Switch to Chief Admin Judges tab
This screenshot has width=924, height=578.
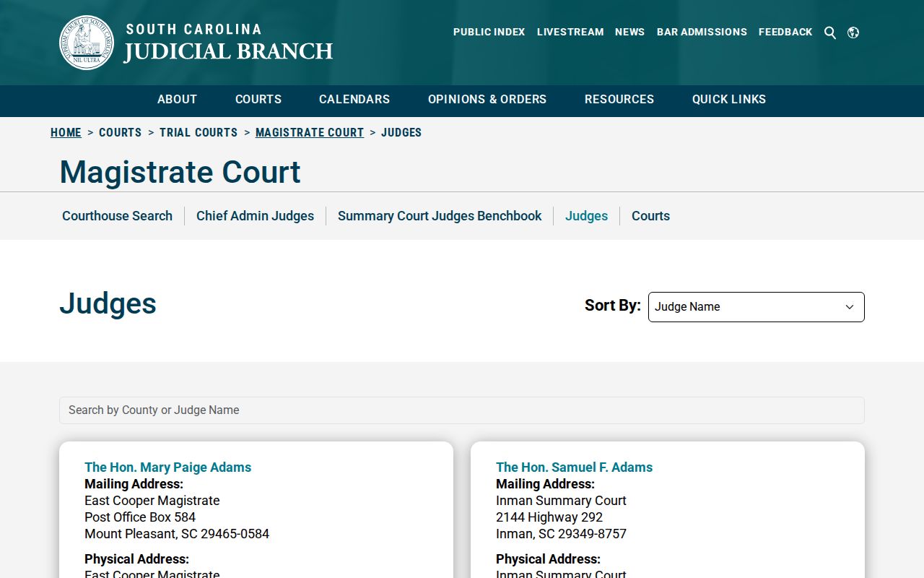[255, 216]
